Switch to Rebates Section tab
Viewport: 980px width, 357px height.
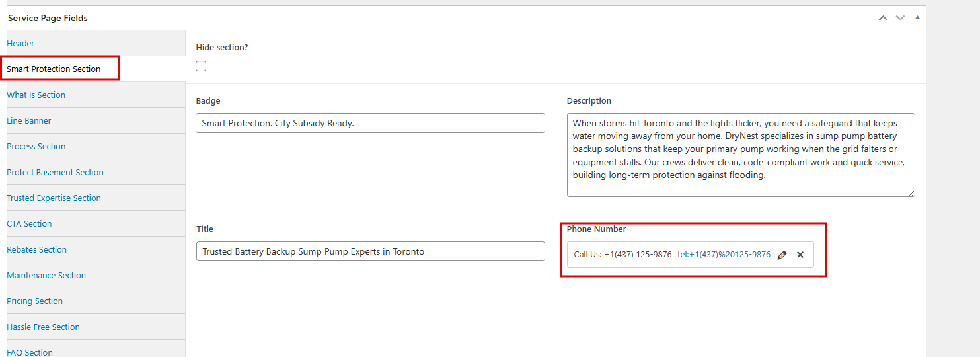pos(36,249)
